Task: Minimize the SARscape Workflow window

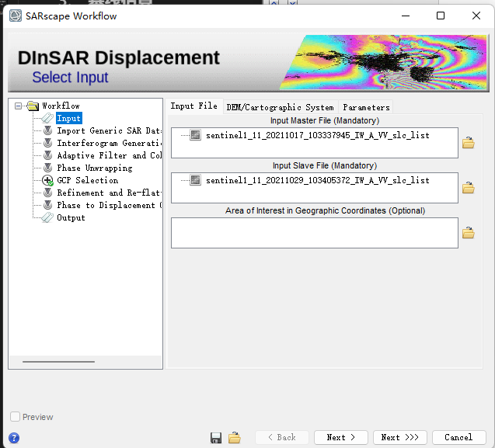Action: [406, 16]
